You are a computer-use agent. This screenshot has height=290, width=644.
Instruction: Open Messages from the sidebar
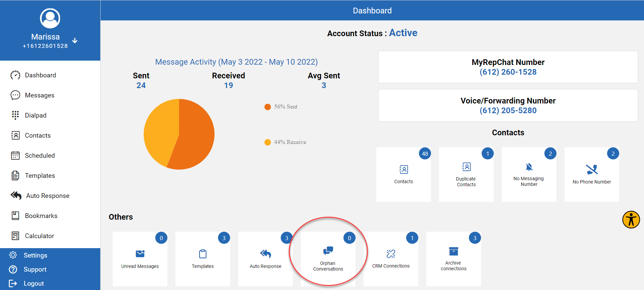tap(39, 95)
